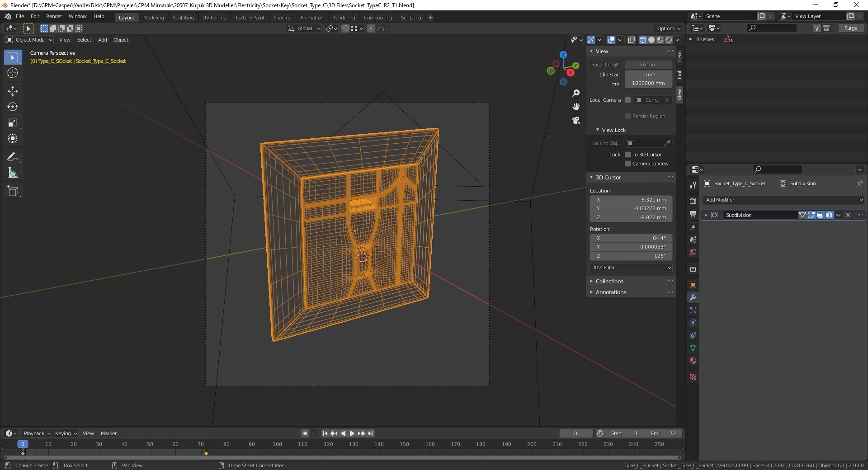The height and width of the screenshot is (470, 868).
Task: Open the Render menu
Action: coord(54,16)
